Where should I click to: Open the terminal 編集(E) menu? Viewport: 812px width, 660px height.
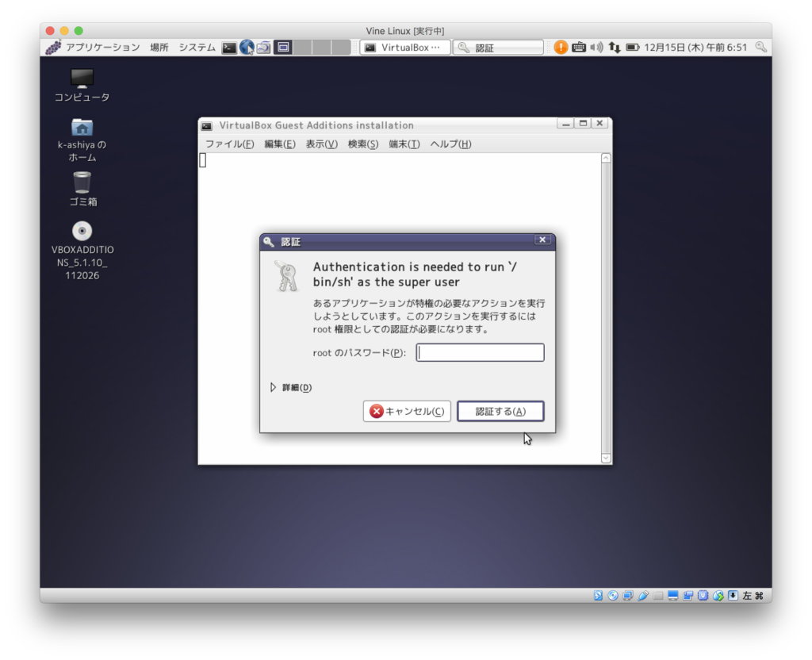280,144
